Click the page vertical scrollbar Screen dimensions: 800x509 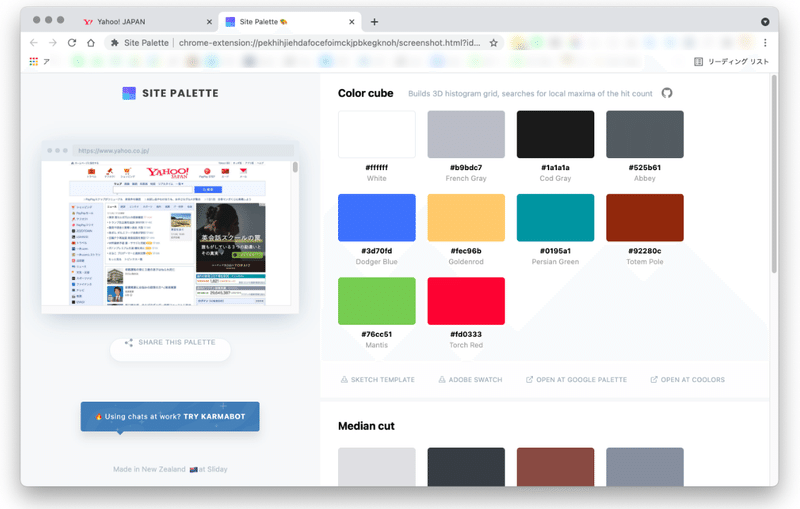(774, 173)
